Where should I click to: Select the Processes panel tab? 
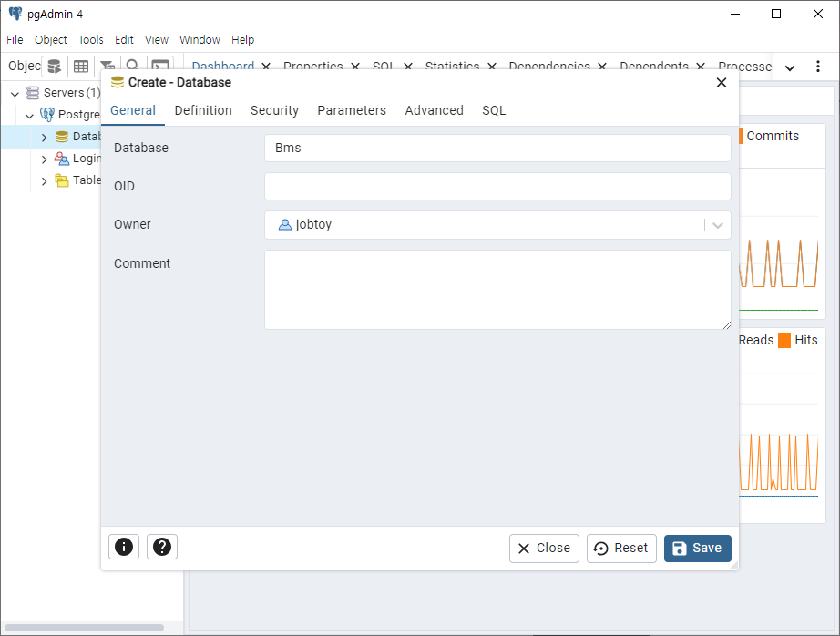746,66
